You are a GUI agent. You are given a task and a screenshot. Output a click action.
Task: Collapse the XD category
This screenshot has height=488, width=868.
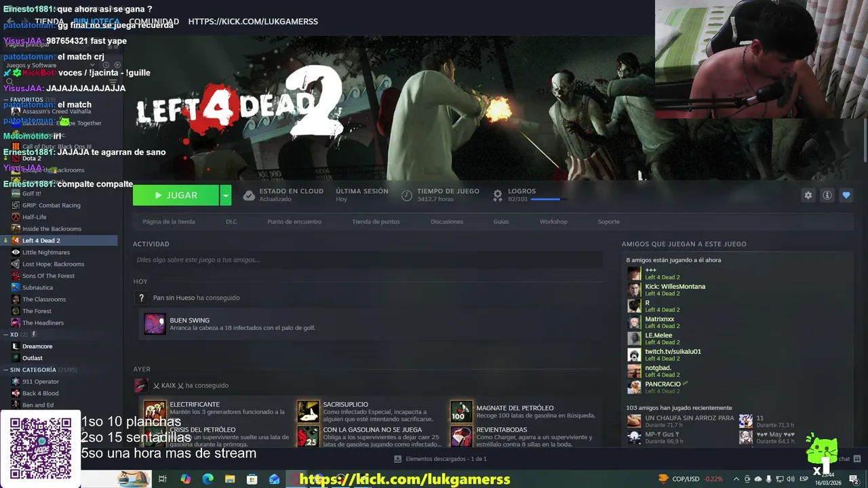tap(6, 334)
